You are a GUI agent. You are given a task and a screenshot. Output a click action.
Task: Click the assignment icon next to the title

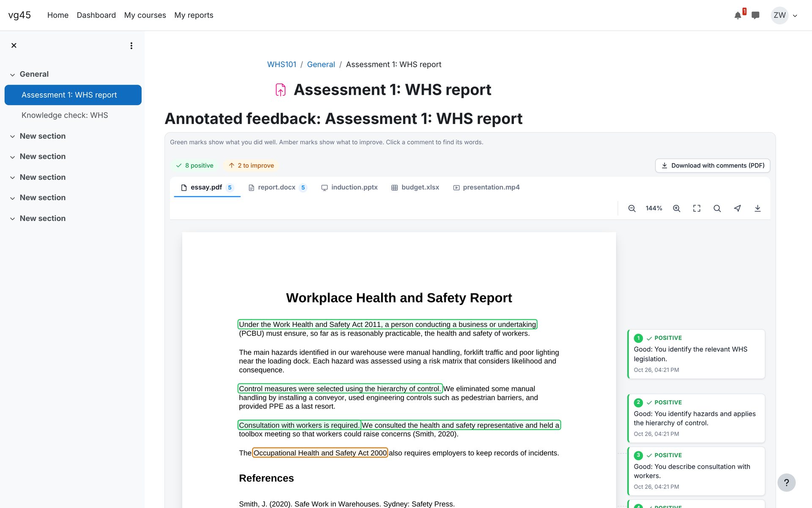[x=281, y=90]
